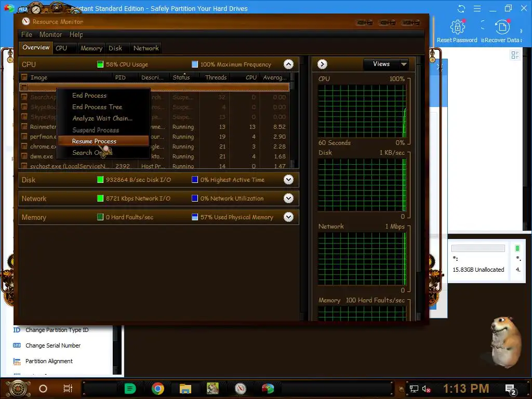532x399 pixels.
Task: Click Change Partition Type ID link
Action: 57,330
